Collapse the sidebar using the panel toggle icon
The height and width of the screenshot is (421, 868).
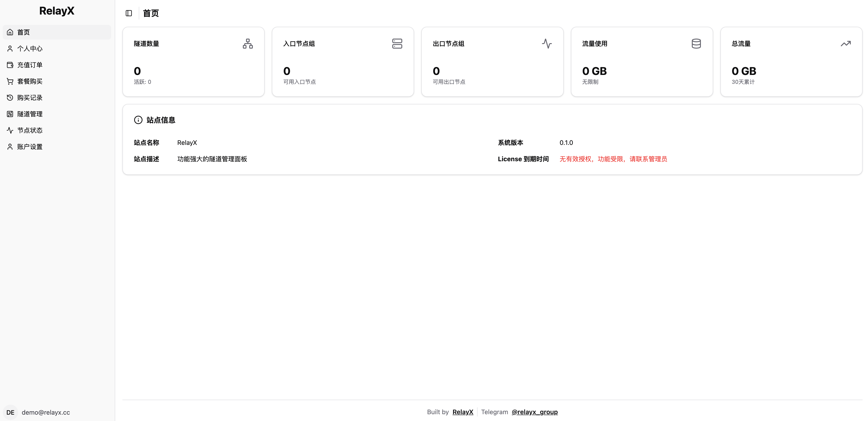[x=128, y=13]
